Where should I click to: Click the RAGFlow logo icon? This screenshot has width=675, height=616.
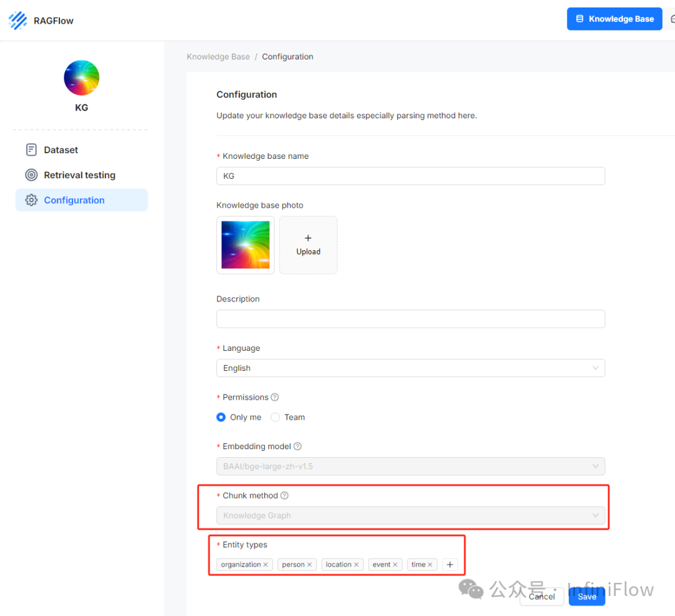[x=17, y=20]
